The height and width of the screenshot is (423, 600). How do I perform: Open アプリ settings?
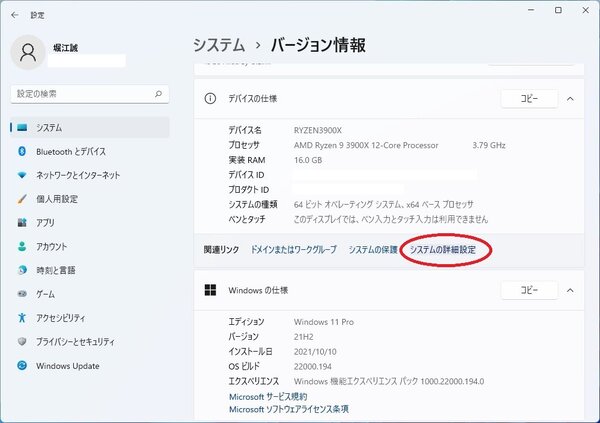tap(90, 222)
